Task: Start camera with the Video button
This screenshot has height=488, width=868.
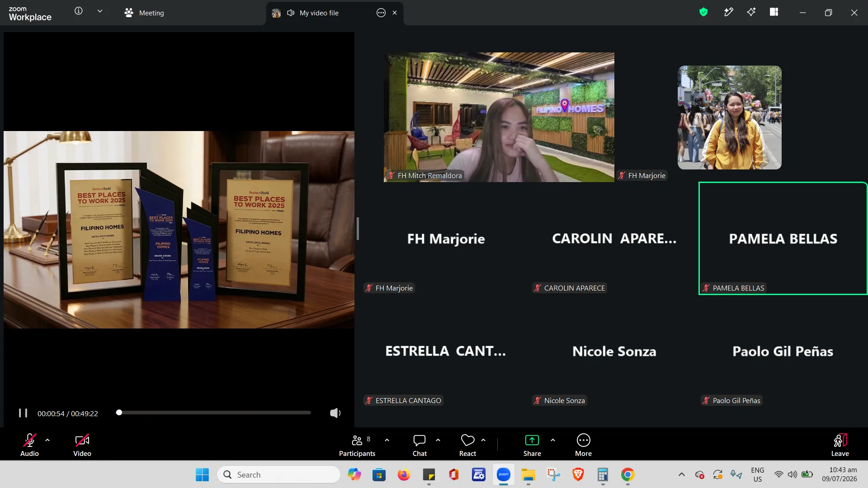Action: [82, 445]
